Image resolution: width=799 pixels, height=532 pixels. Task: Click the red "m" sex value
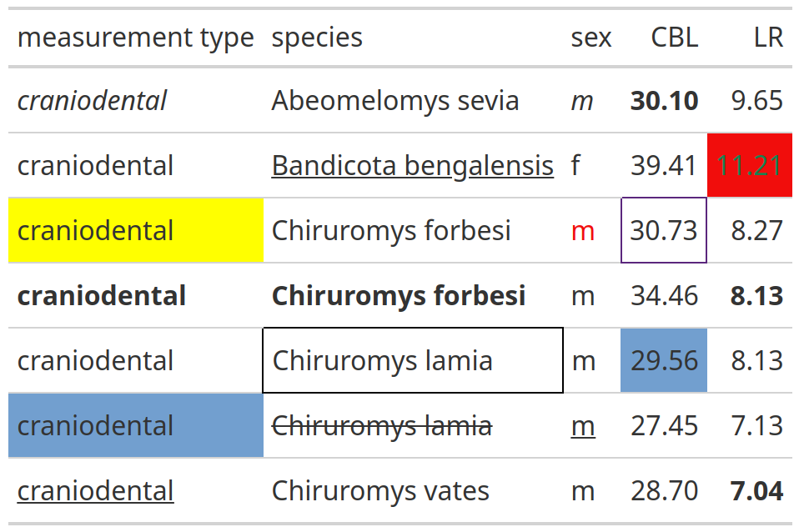[583, 231]
